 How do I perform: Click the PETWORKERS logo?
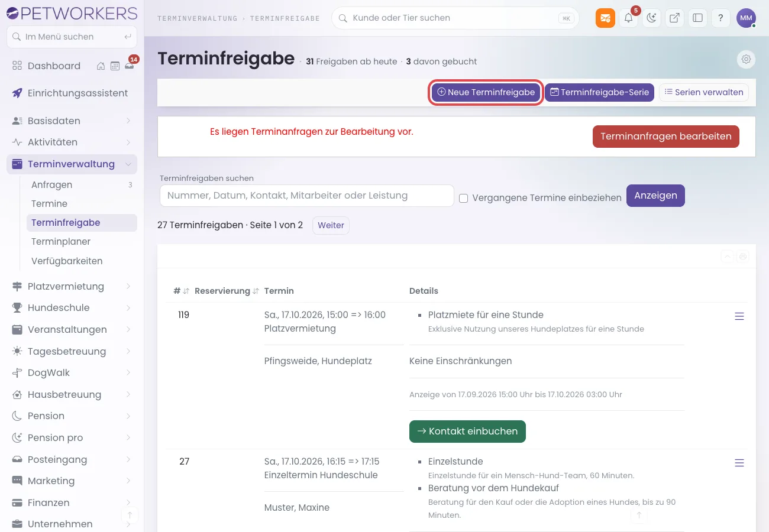tap(72, 12)
